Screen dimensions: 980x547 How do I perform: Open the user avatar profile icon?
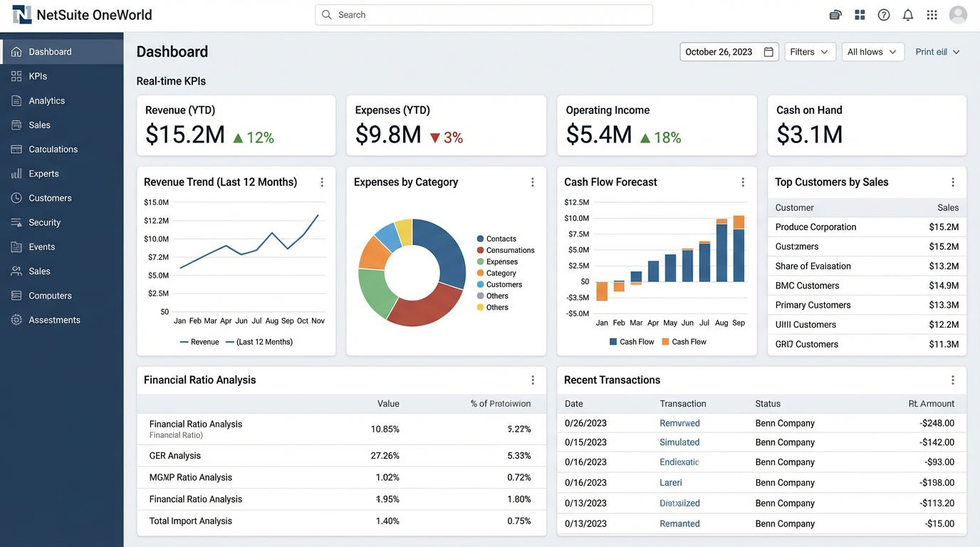click(x=957, y=14)
